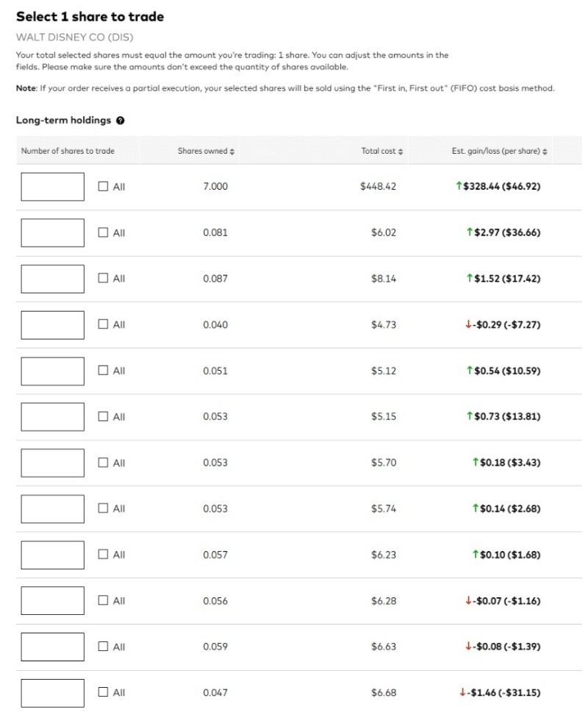Check All for the 7.000 shares lot

coord(104,187)
